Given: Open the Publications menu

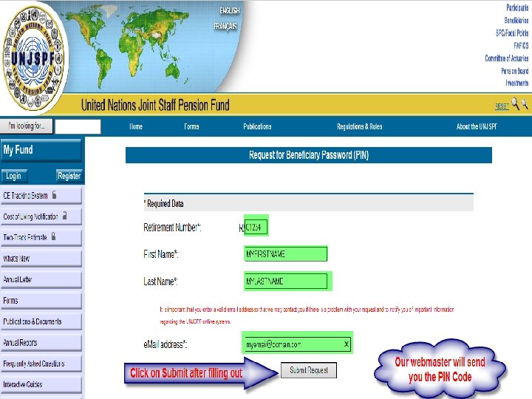Looking at the screenshot, I should (257, 126).
